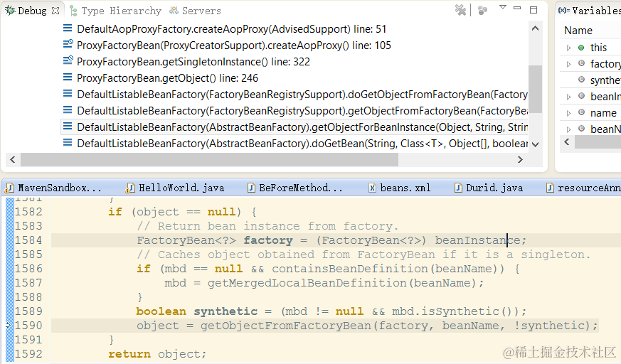Click the Name column header in Variables

578,31
